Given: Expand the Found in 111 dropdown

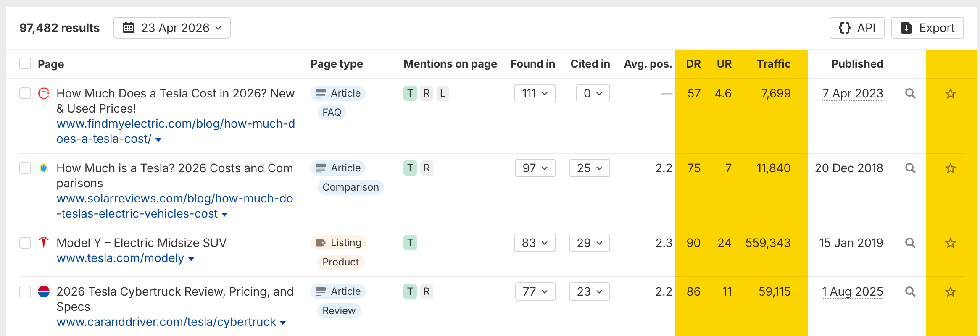Looking at the screenshot, I should pyautogui.click(x=535, y=93).
